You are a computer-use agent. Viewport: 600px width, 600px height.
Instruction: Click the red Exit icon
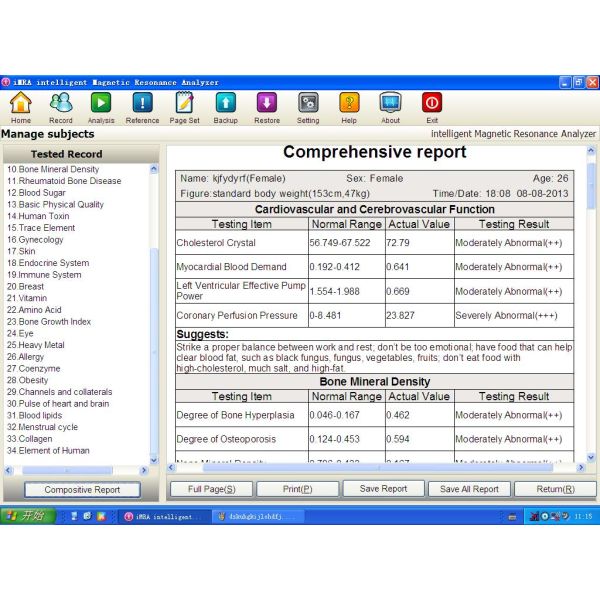(x=432, y=103)
